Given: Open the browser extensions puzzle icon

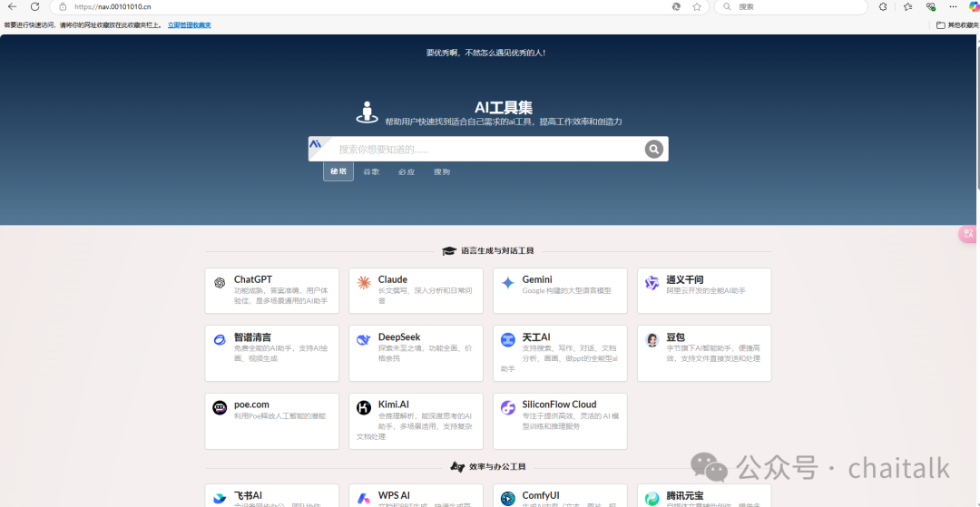Looking at the screenshot, I should (x=883, y=7).
